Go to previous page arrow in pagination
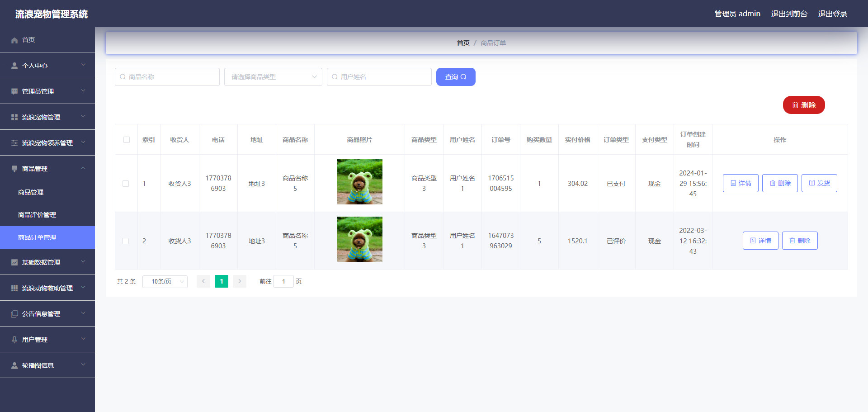The image size is (868, 412). (x=203, y=281)
